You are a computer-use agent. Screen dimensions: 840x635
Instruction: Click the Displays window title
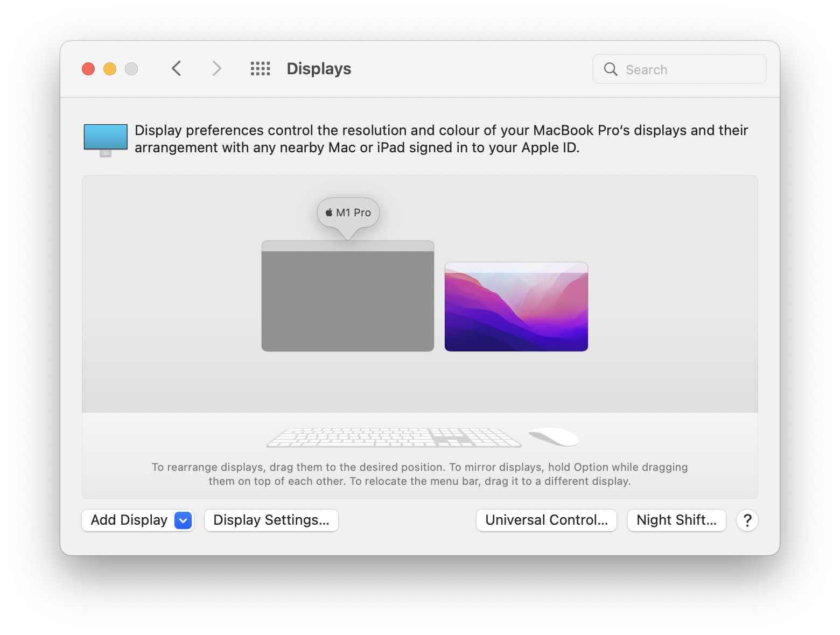pos(318,68)
